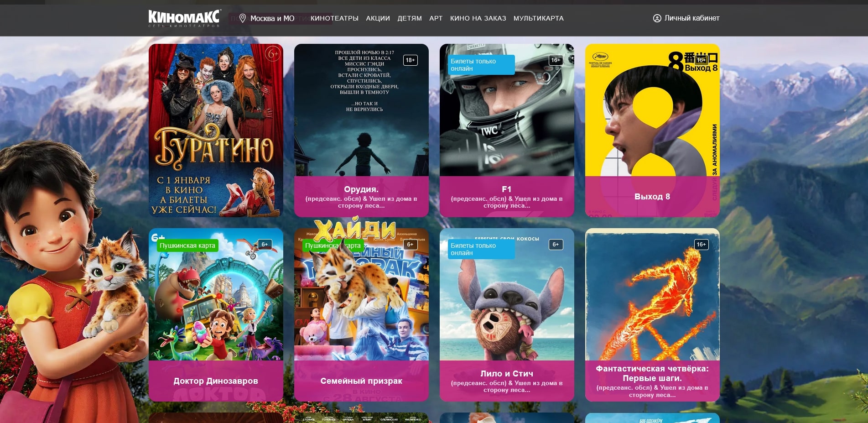Open the Детям menu item

click(x=409, y=18)
